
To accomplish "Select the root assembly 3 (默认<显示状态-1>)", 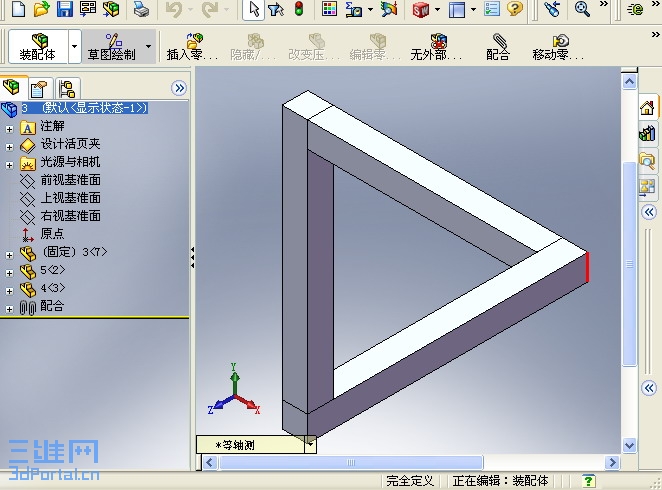I will point(84,108).
